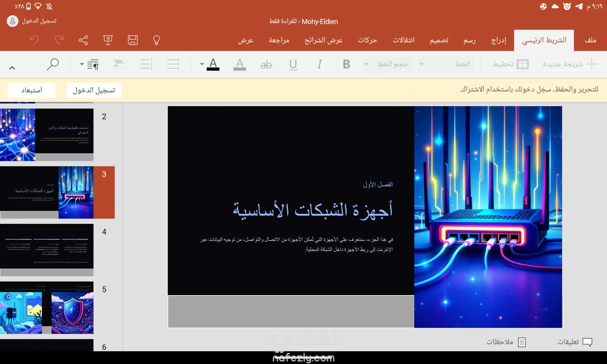Screen dimensions: 607x364
Task: Click the Share icon in title bar
Action: point(83,40)
